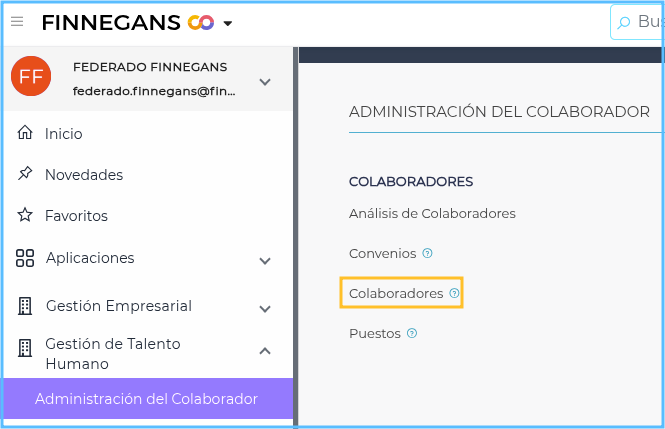Expand the user profile chevron
This screenshot has height=429, width=665.
264,82
